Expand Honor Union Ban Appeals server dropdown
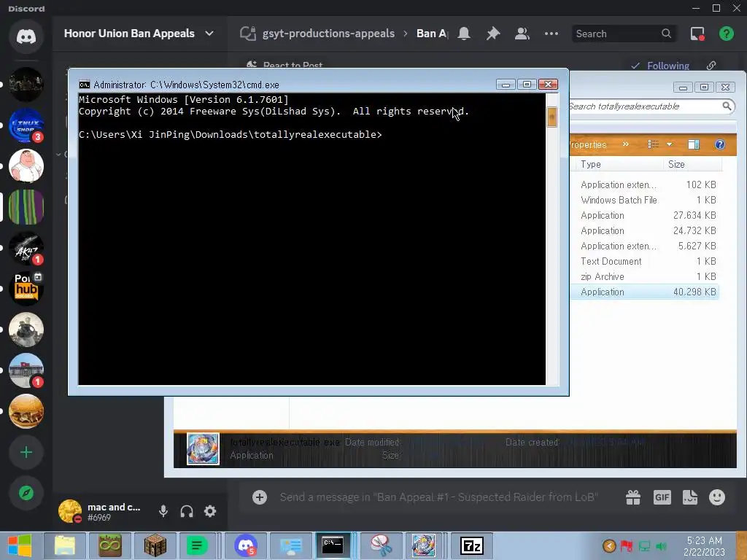Screen dimensions: 747x560 click(209, 34)
